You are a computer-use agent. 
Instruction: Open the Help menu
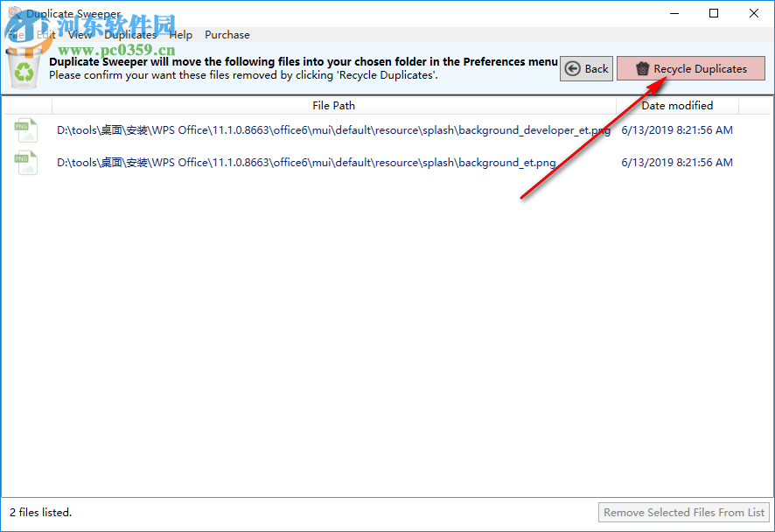point(180,35)
